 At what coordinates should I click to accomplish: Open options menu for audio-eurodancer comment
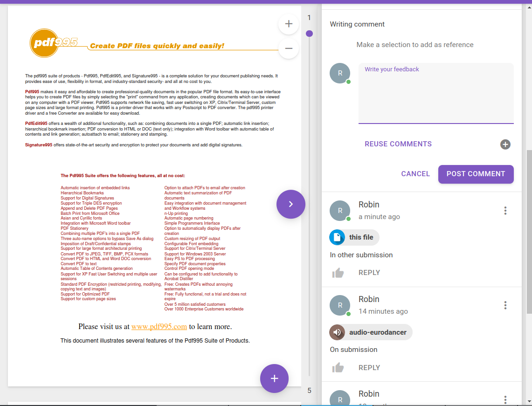(505, 305)
